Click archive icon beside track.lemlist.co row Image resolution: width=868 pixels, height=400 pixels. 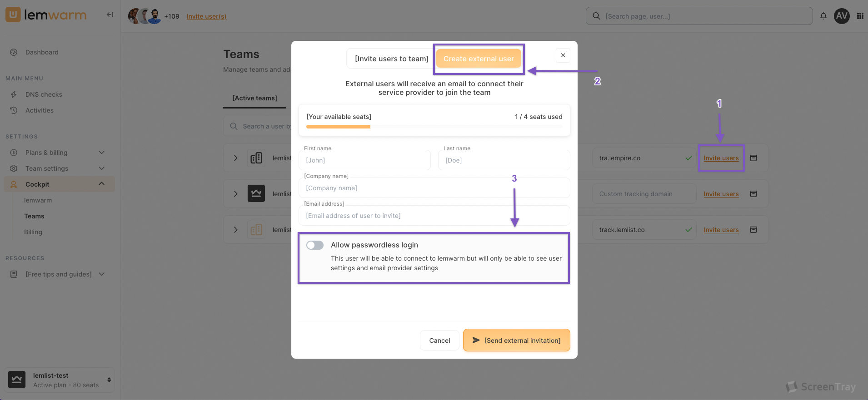tap(753, 230)
